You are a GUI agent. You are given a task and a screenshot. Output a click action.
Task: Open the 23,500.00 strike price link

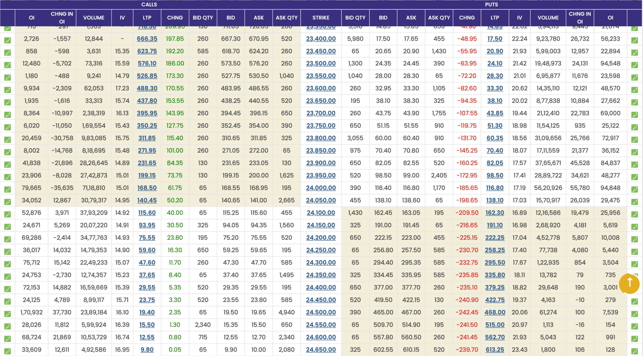point(321,64)
